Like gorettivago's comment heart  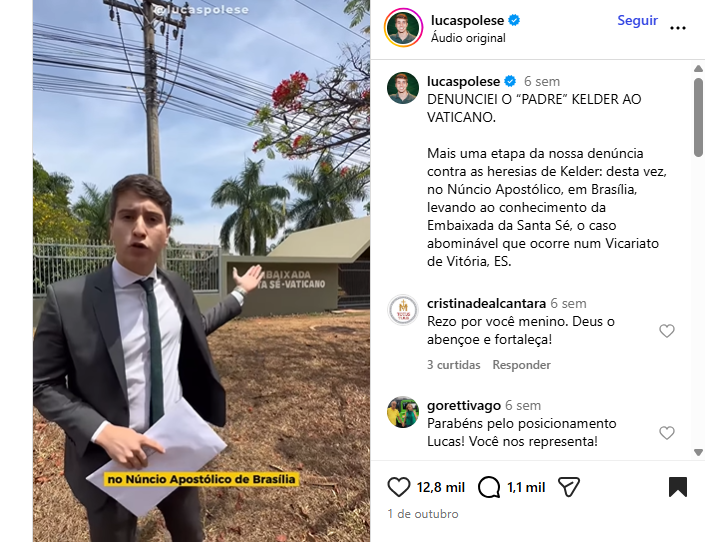coord(667,433)
